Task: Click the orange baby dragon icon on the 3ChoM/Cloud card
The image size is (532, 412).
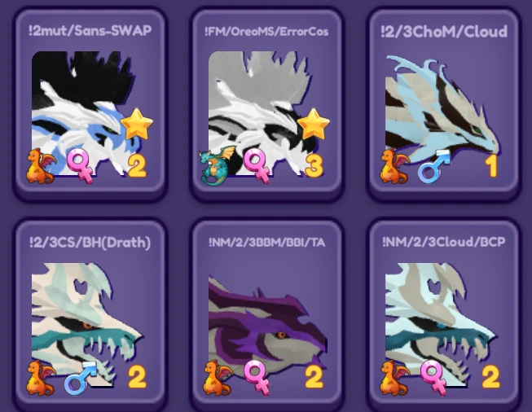Action: coord(394,166)
